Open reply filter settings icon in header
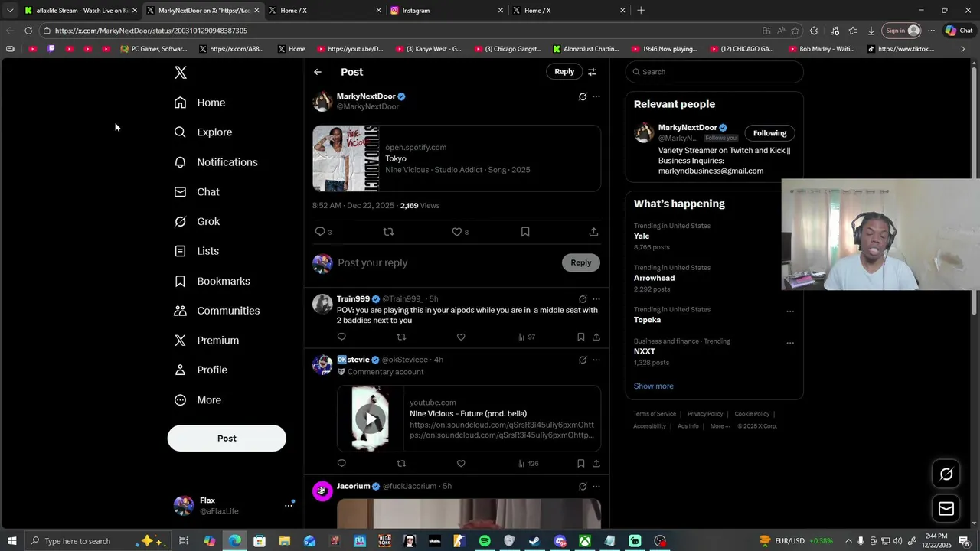The image size is (980, 551). pyautogui.click(x=592, y=72)
